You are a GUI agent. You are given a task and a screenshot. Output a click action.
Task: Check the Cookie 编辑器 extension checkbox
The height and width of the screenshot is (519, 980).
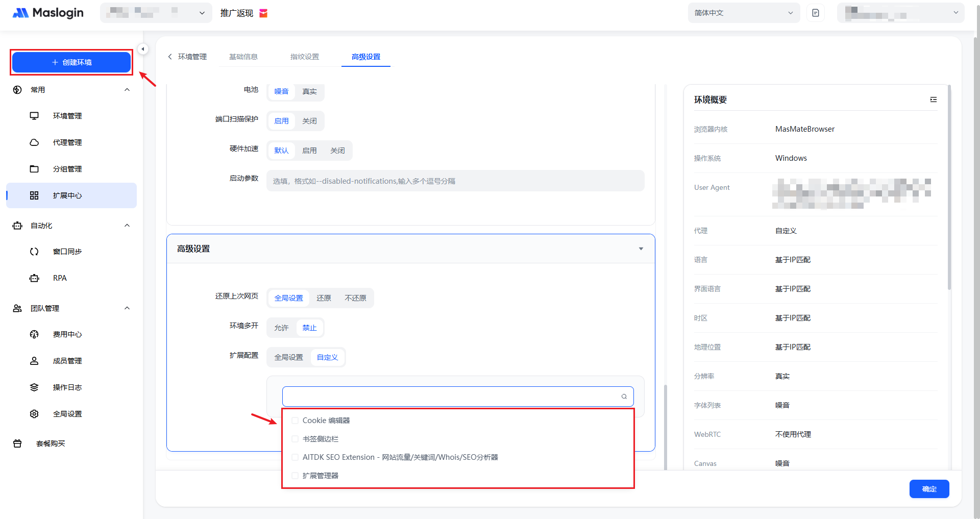coord(295,421)
